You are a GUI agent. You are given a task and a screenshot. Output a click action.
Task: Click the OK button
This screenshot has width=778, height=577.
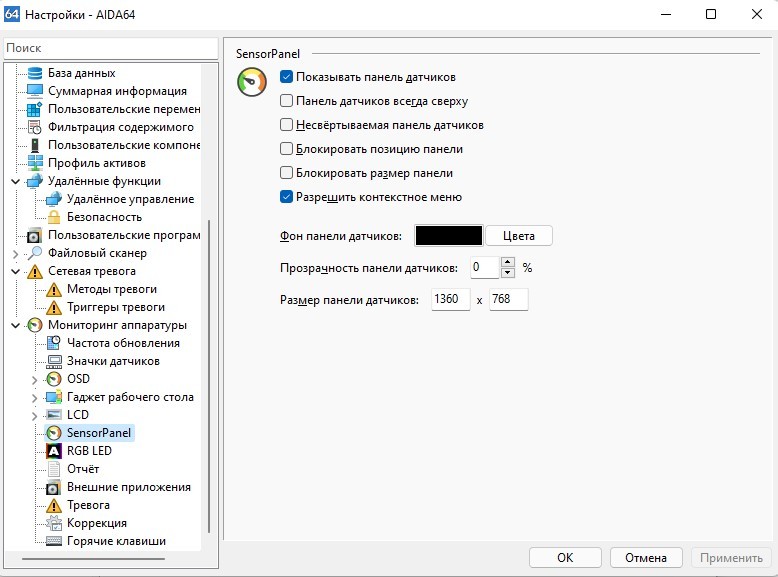point(565,558)
